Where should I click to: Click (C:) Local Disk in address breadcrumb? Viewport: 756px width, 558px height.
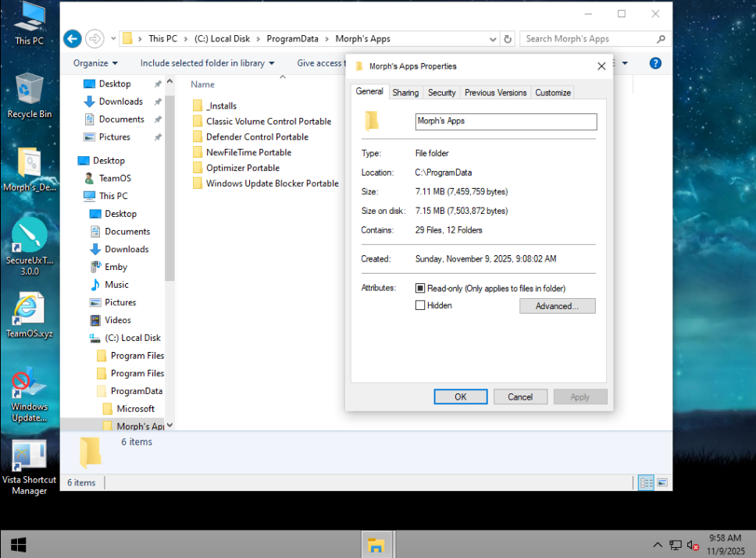pyautogui.click(x=222, y=39)
